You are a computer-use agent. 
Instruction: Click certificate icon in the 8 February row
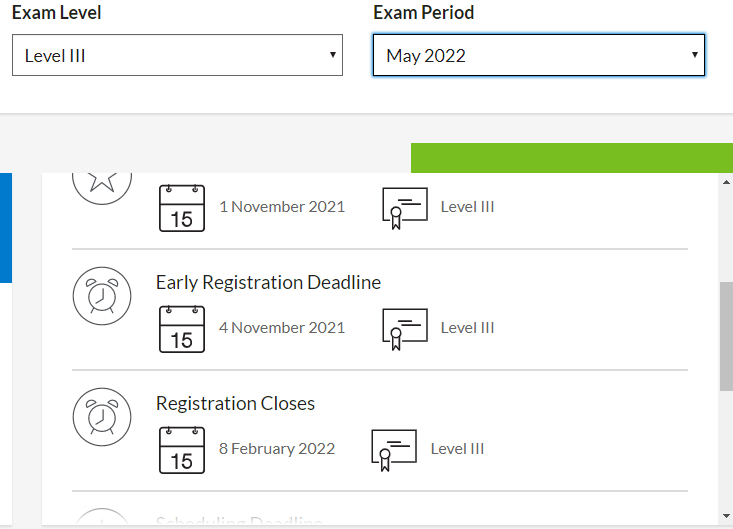coord(393,450)
